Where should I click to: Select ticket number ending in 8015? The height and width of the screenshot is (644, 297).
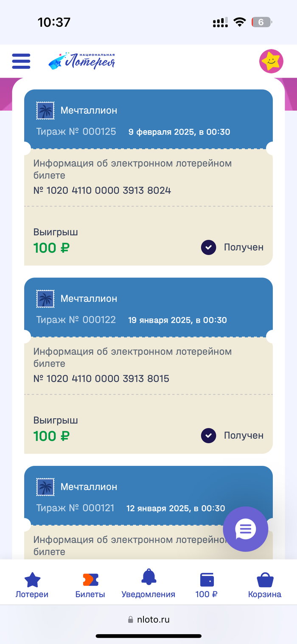(x=101, y=378)
